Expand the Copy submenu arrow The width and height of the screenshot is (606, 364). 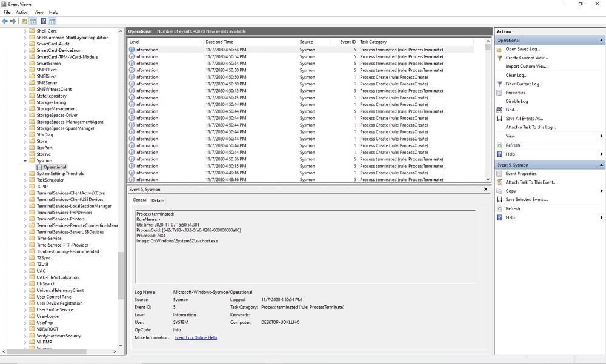pyautogui.click(x=601, y=191)
